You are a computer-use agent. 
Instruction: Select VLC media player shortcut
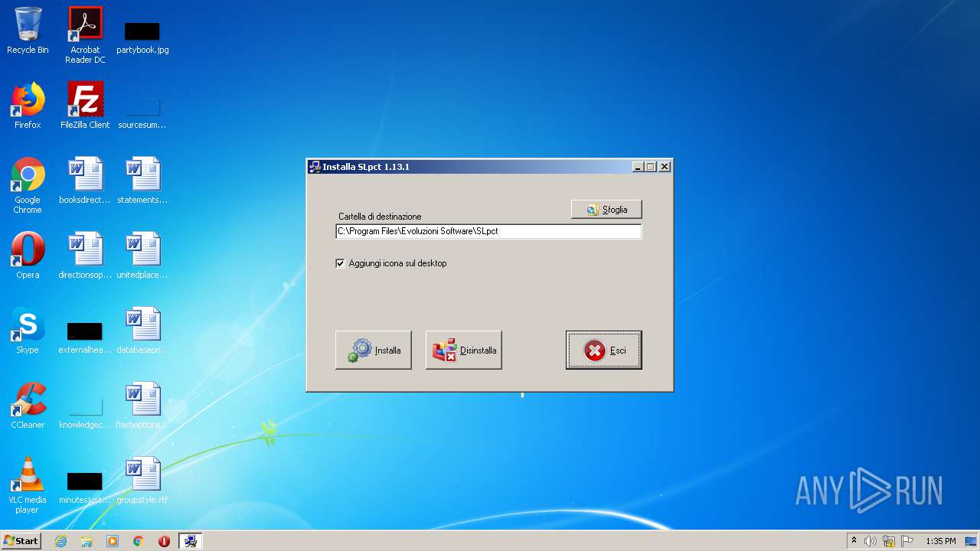click(28, 485)
